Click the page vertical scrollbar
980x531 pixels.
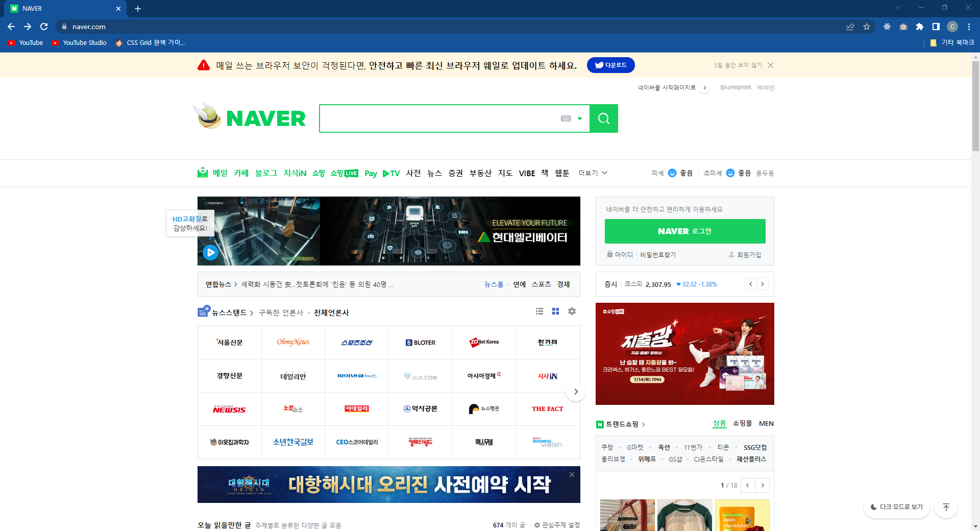tap(975, 106)
